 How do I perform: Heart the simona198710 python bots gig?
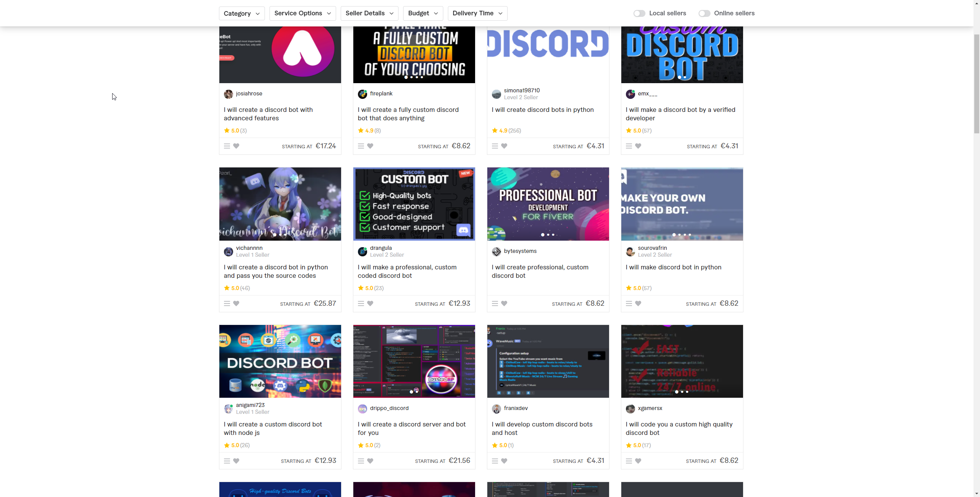click(504, 146)
